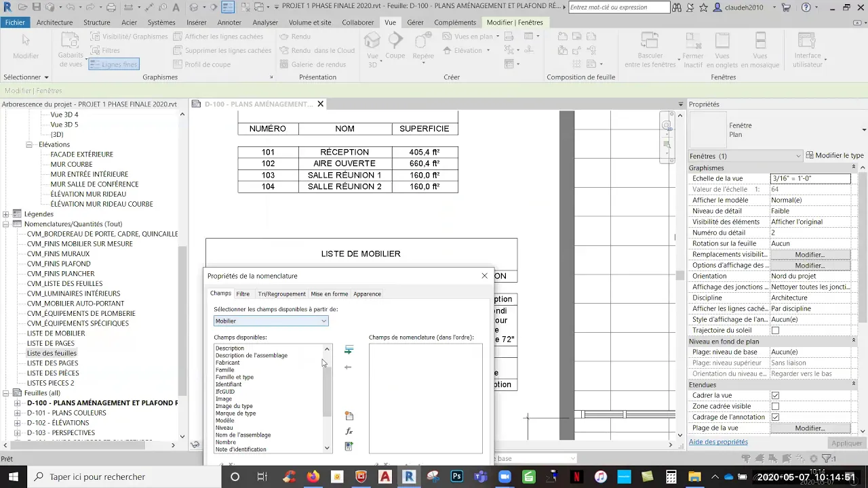Click the calculated parameter fx icon

(x=349, y=431)
